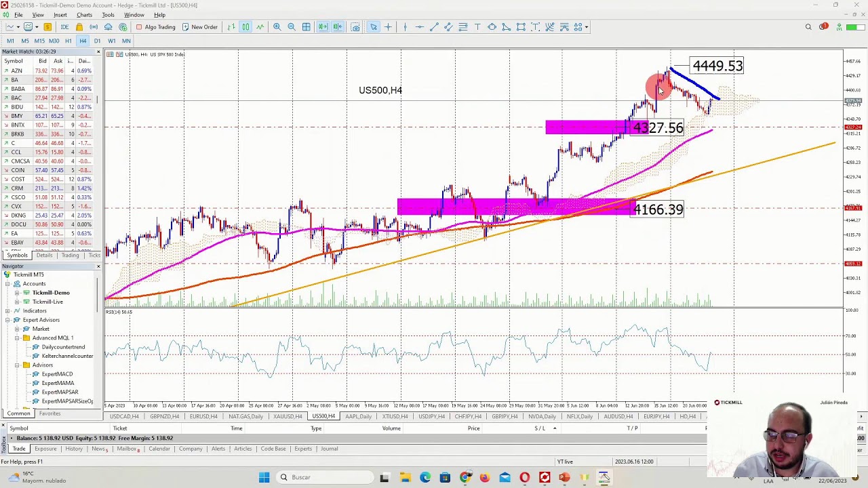
Task: Select the vertical line tool
Action: (405, 27)
